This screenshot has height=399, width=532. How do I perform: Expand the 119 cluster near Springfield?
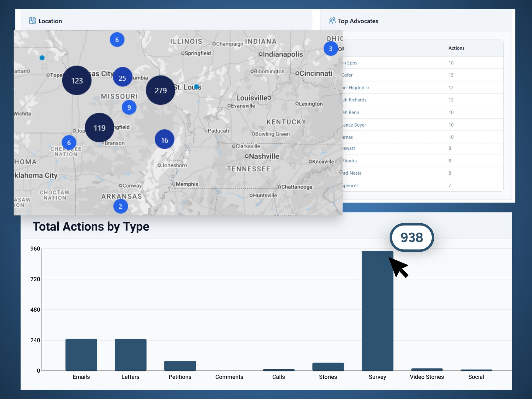pos(99,128)
